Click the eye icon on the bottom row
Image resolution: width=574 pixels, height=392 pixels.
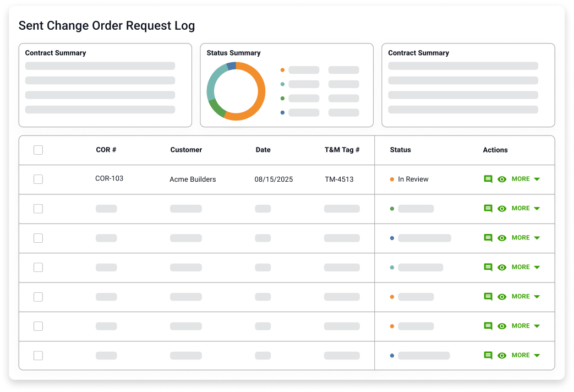[502, 355]
